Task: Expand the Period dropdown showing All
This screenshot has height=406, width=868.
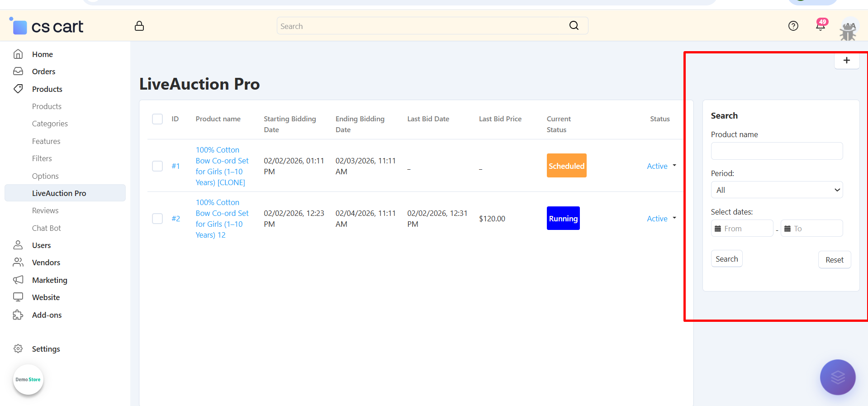Action: (776, 190)
